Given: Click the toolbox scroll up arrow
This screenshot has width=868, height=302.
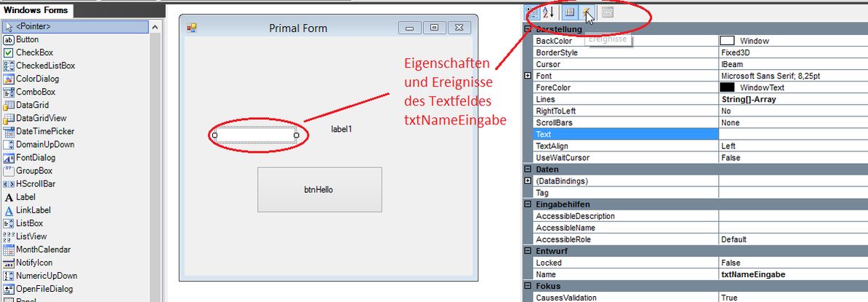Looking at the screenshot, I should click(x=155, y=27).
